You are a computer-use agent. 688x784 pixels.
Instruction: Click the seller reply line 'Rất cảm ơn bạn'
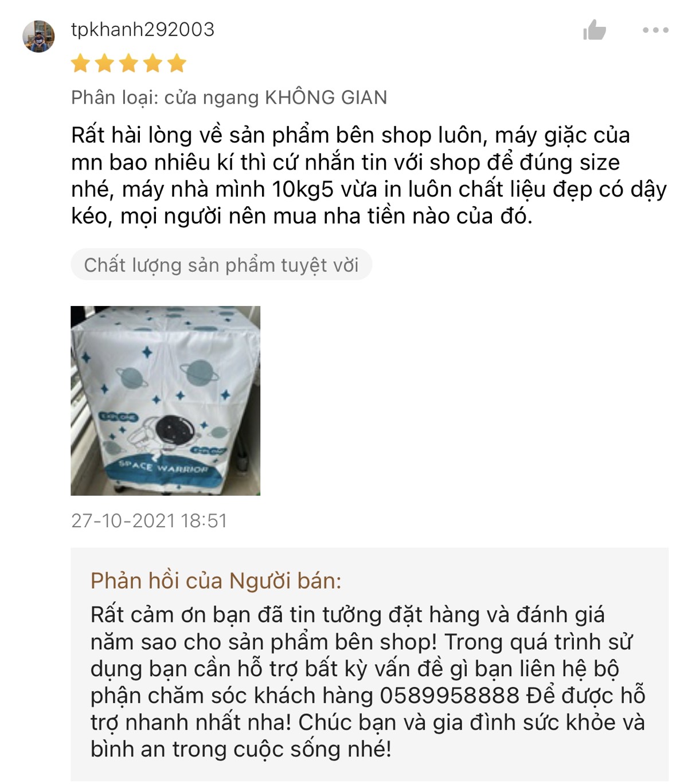[347, 615]
